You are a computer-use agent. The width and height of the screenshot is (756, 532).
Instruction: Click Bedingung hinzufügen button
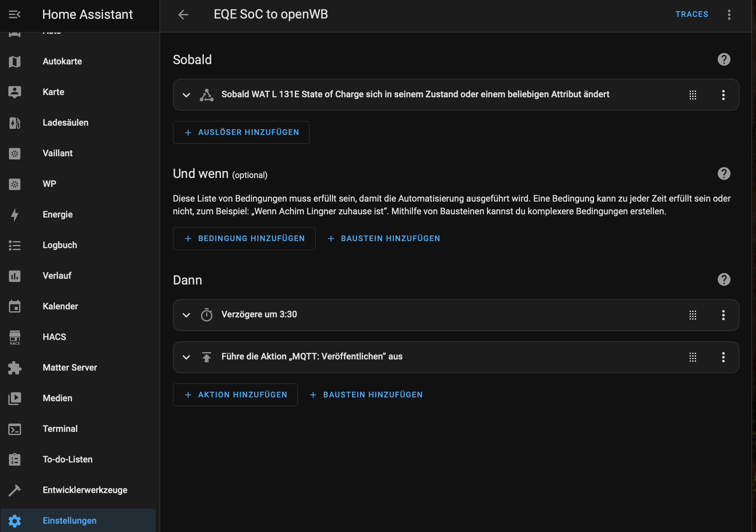coord(244,238)
